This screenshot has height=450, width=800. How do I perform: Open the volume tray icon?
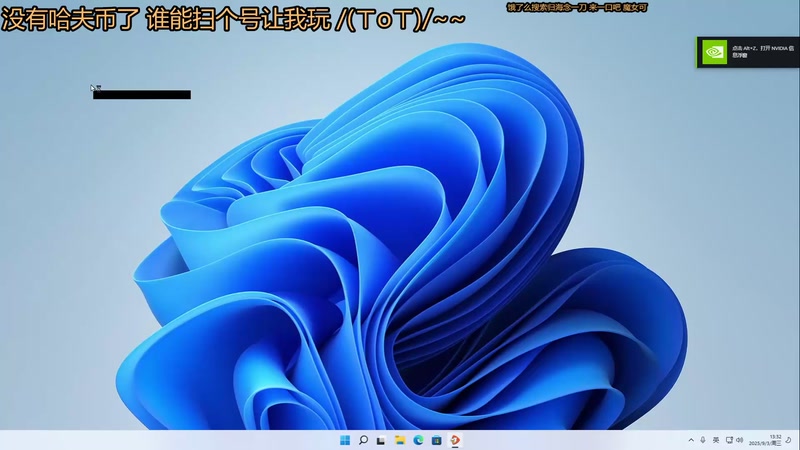(739, 440)
